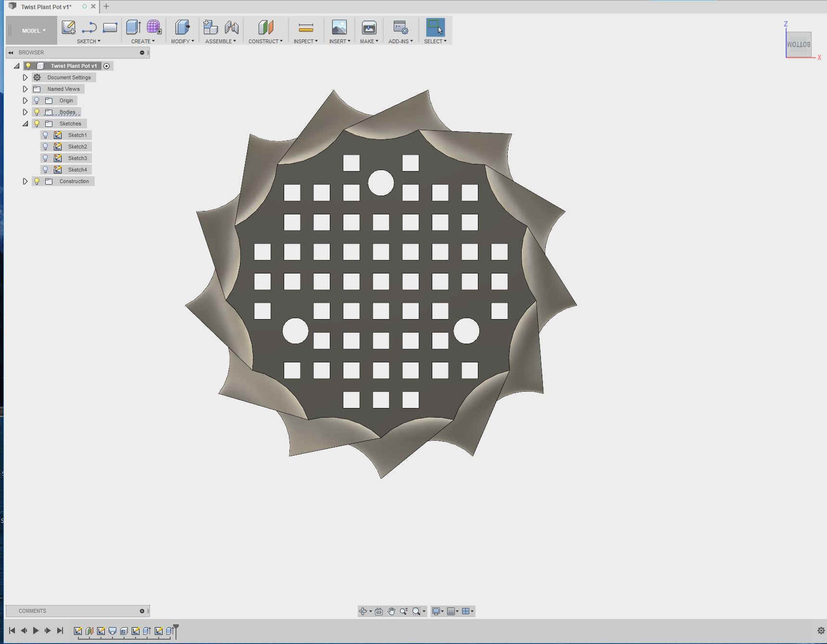This screenshot has height=644, width=827.
Task: Click the Viewports layout icon
Action: [466, 611]
